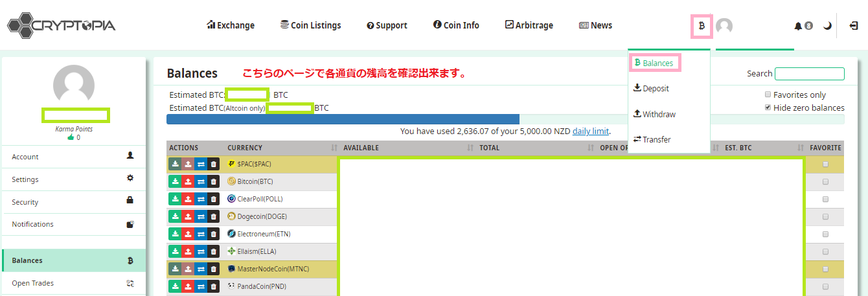Open Security in the sidebar
The image size is (868, 296).
tap(73, 202)
